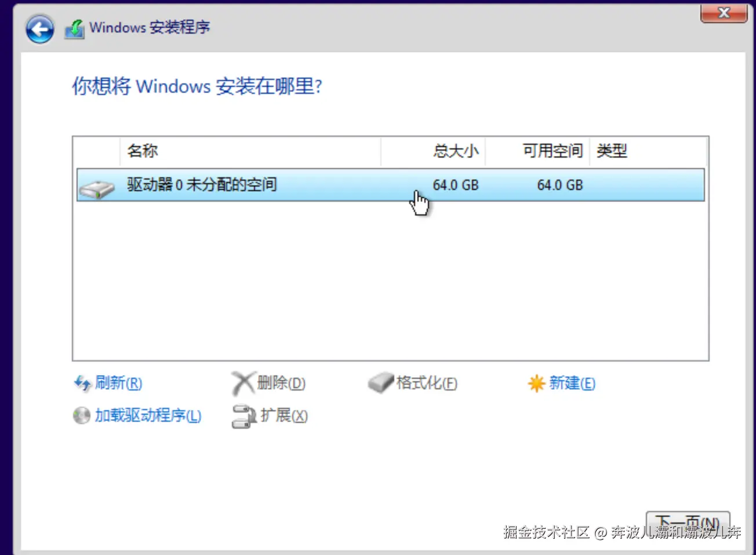Go back with the blue arrow button
The height and width of the screenshot is (555, 756).
39,29
